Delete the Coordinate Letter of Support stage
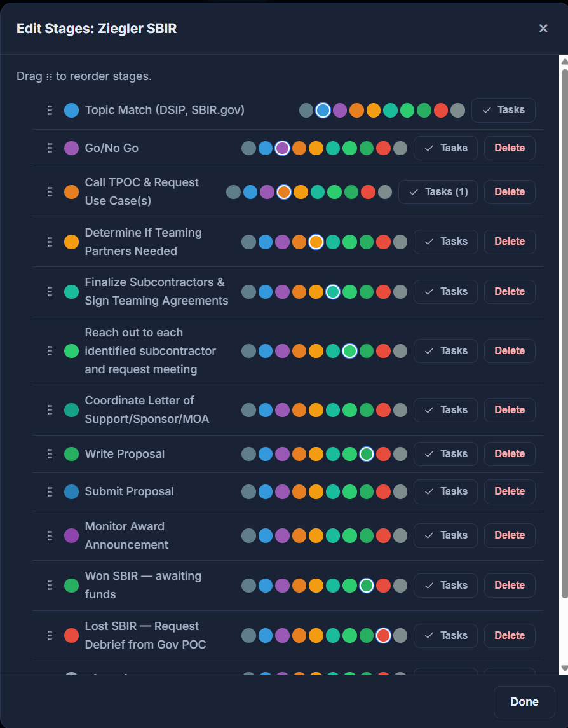This screenshot has height=728, width=568. pos(510,410)
